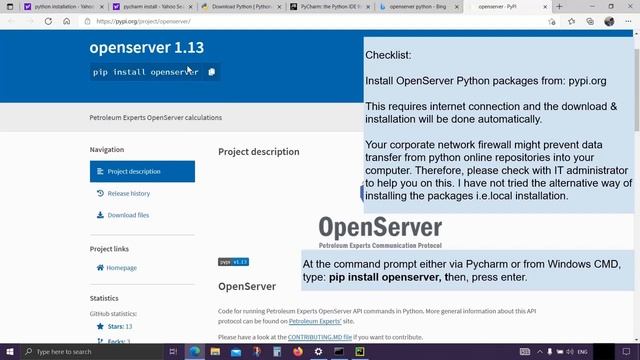
Task: Open a new browser tab
Action: coord(559,7)
